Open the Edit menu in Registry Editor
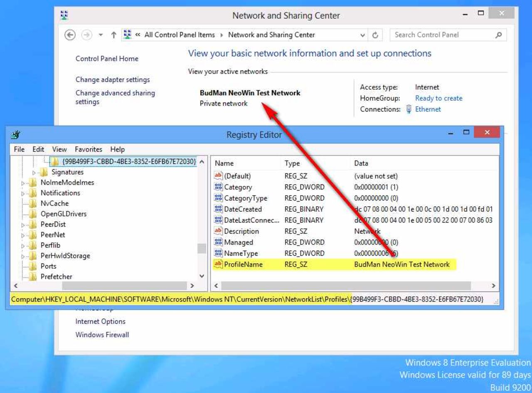The height and width of the screenshot is (393, 532). [38, 149]
